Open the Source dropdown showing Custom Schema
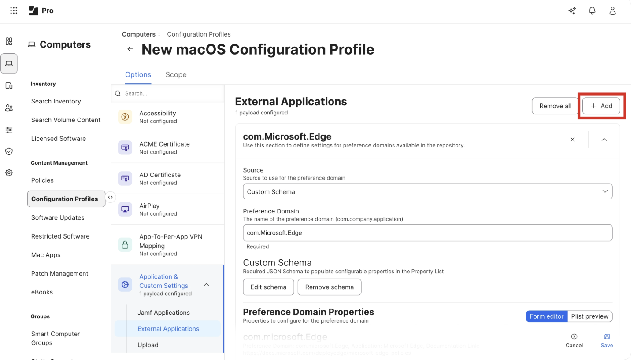 coord(427,192)
